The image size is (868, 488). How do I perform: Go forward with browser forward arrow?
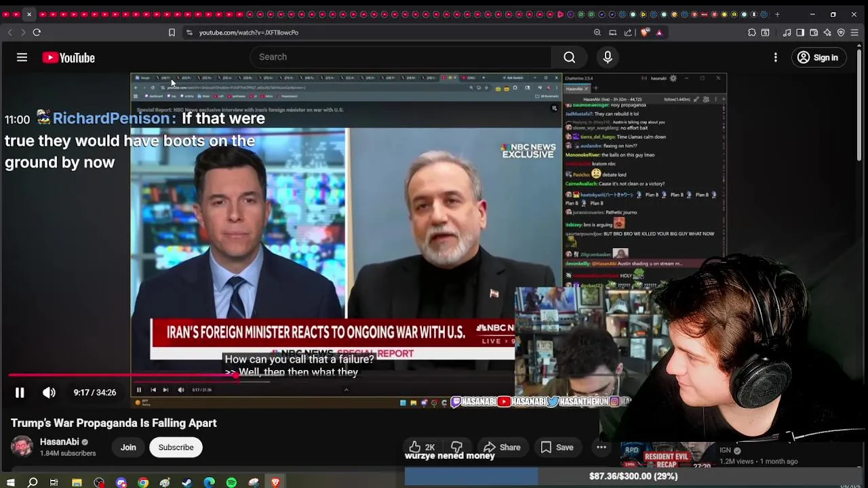point(23,33)
